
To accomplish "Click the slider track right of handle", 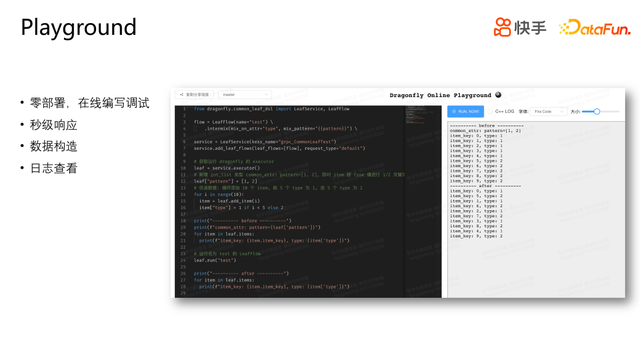I will coord(610,111).
